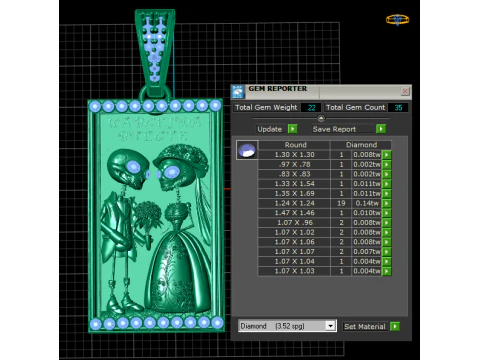Click the 0.14tw weight cell
The height and width of the screenshot is (360, 480).
(x=367, y=203)
